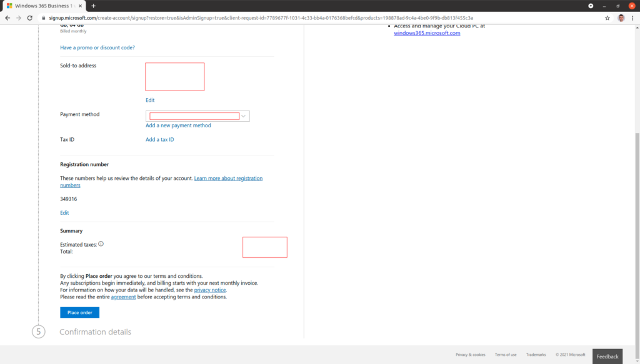This screenshot has width=640, height=364.
Task: Show estimated taxes info tooltip
Action: pos(101,243)
